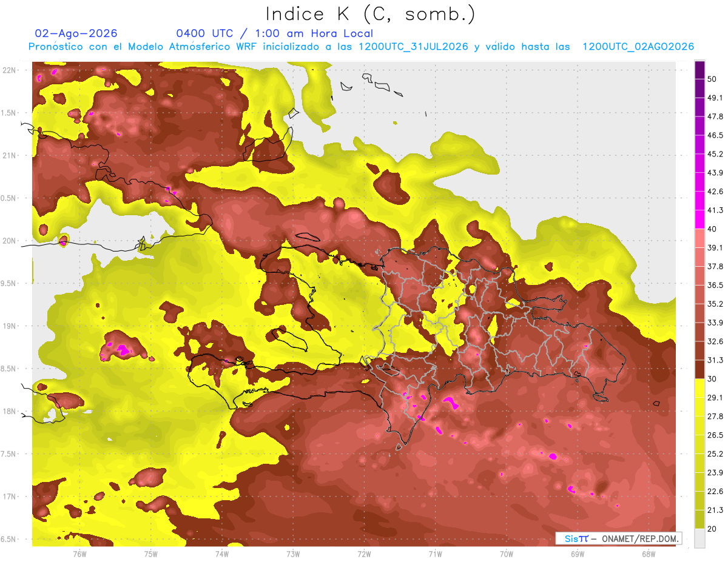Pick the gray swatch below 20 on colorbar
The image size is (728, 562).
coord(699,538)
